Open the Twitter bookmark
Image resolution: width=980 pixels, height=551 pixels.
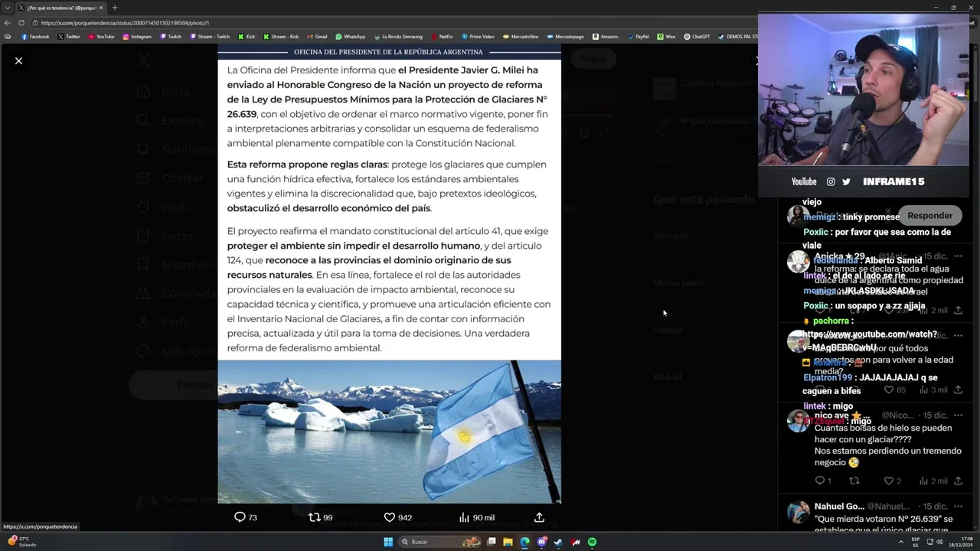69,37
